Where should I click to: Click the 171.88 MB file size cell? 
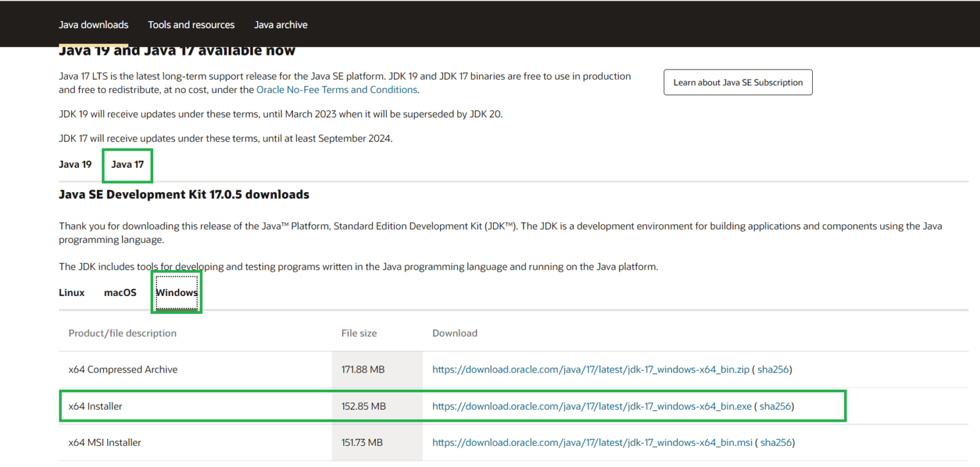362,369
